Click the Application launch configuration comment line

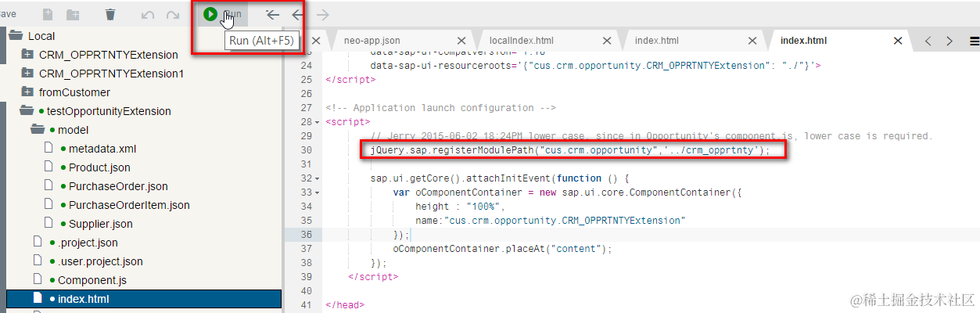(440, 108)
